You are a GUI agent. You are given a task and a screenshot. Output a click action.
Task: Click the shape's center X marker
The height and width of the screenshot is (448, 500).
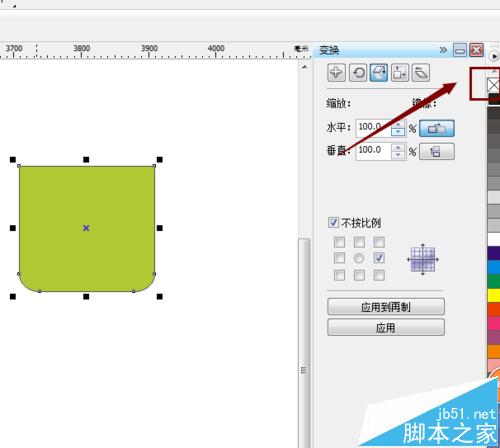(x=86, y=228)
